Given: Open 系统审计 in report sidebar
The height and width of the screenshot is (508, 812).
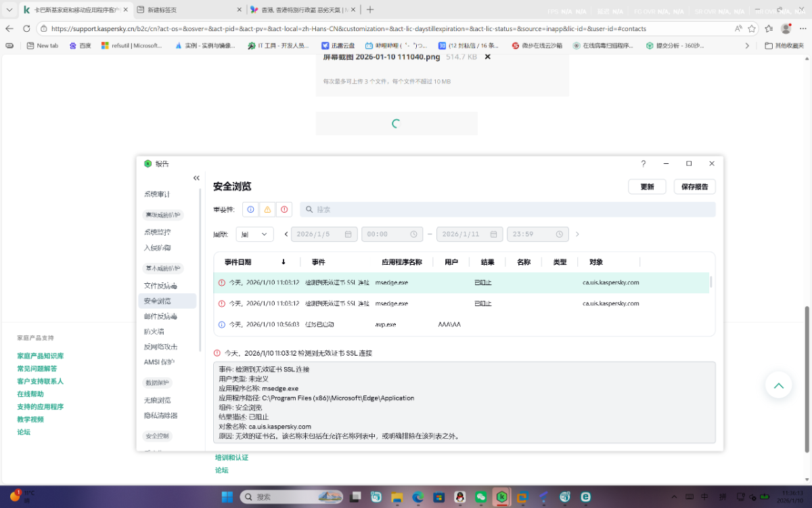Looking at the screenshot, I should click(157, 194).
